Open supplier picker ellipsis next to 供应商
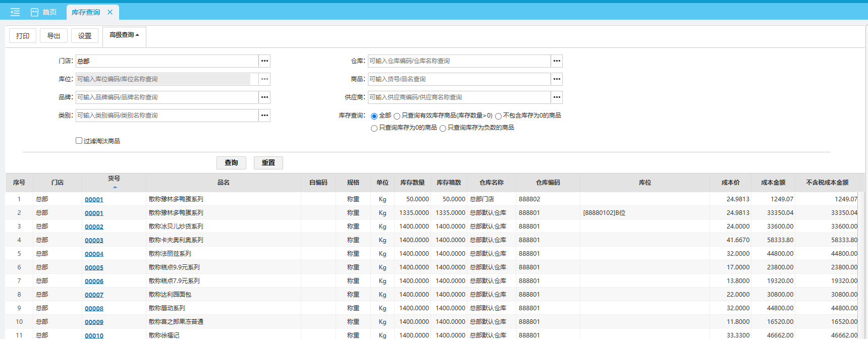The width and height of the screenshot is (868, 339). click(x=557, y=97)
